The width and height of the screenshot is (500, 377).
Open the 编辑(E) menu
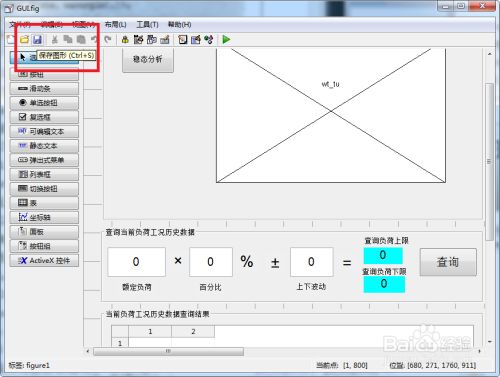click(x=51, y=24)
